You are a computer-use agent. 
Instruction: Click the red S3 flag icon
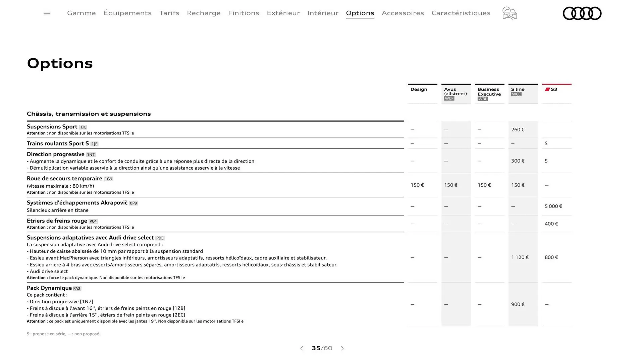click(x=547, y=89)
